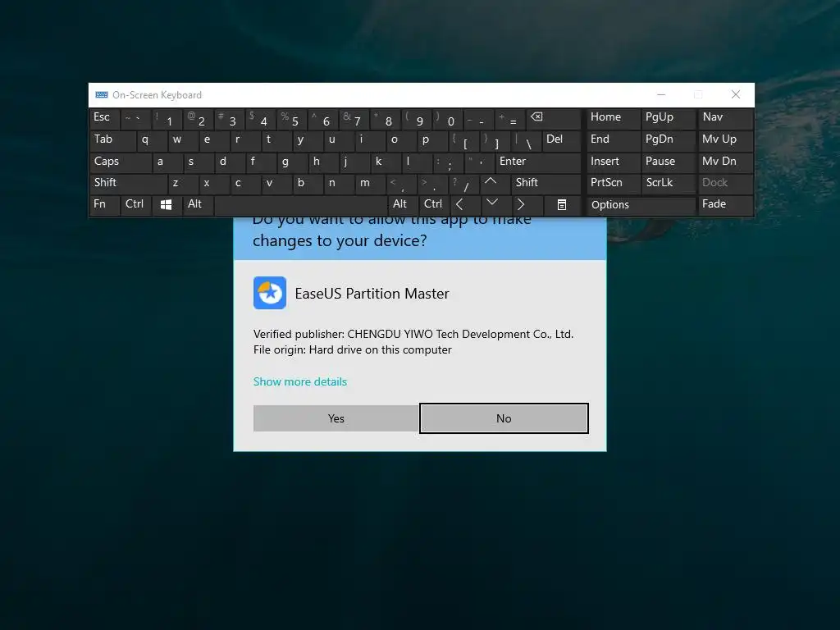840x630 pixels.
Task: Tap the 0 key
Action: [448, 118]
